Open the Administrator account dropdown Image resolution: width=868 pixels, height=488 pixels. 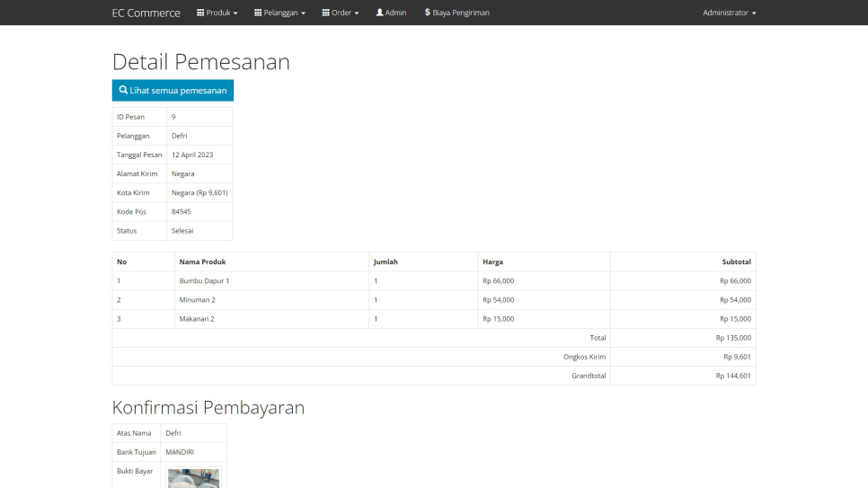pyautogui.click(x=729, y=13)
